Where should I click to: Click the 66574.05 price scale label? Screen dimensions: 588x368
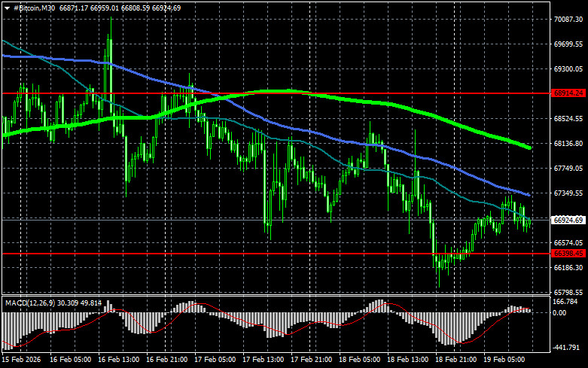coord(568,243)
